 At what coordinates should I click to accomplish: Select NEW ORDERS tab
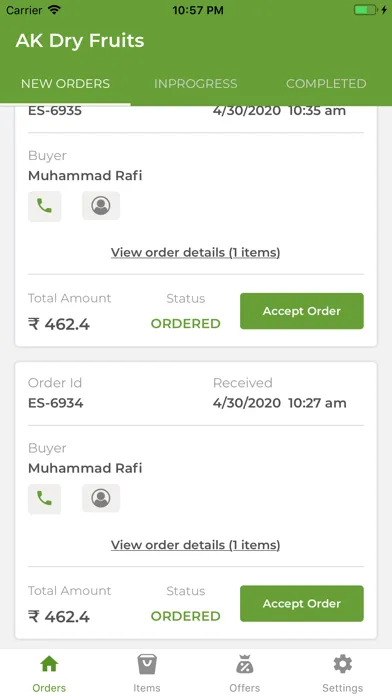click(66, 84)
